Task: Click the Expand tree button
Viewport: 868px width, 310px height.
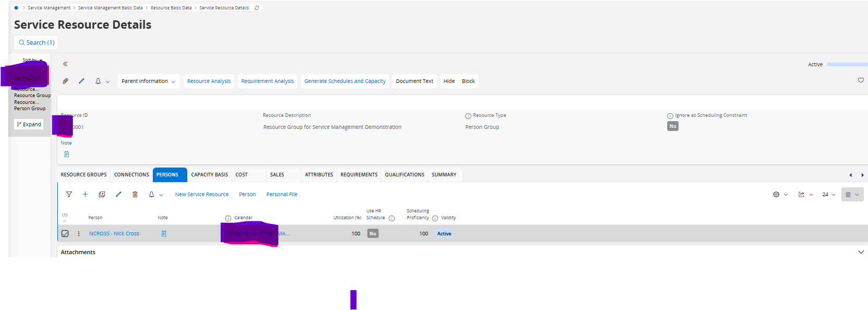Action: (x=29, y=124)
